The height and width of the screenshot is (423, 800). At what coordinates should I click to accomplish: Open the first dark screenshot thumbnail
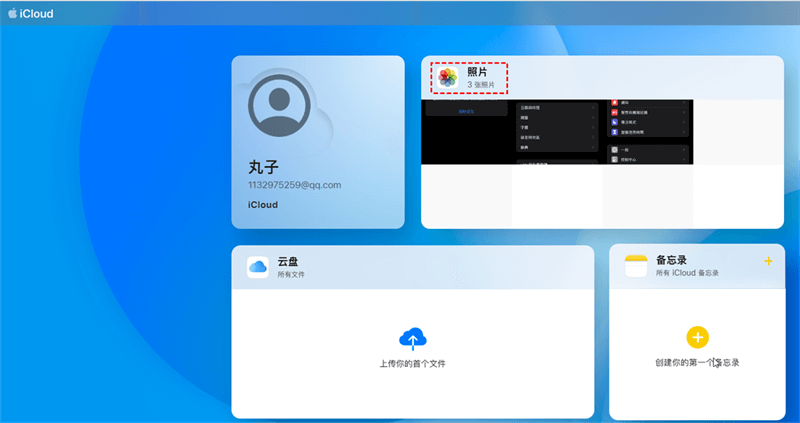466,132
